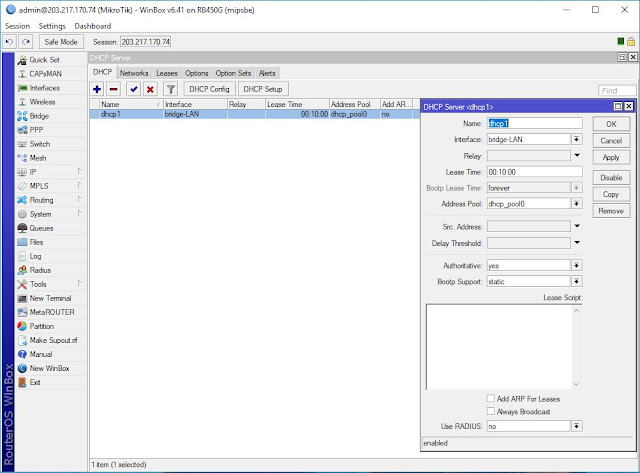Open Partition icon in sidebar
Viewport: 640px width, 473px height.
[22, 326]
